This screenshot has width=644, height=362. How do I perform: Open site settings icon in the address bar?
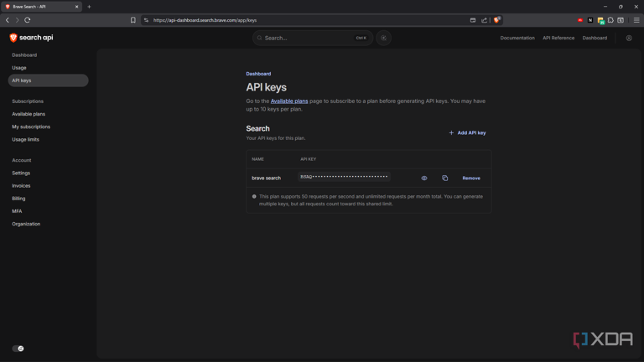point(146,20)
